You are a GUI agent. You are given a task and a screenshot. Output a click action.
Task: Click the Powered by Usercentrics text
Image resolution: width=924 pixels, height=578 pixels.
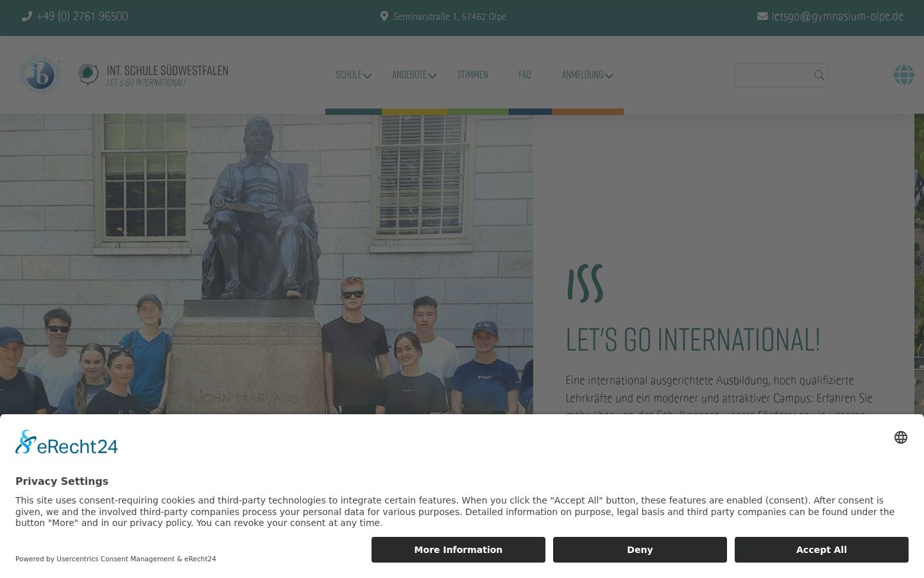[116, 559]
